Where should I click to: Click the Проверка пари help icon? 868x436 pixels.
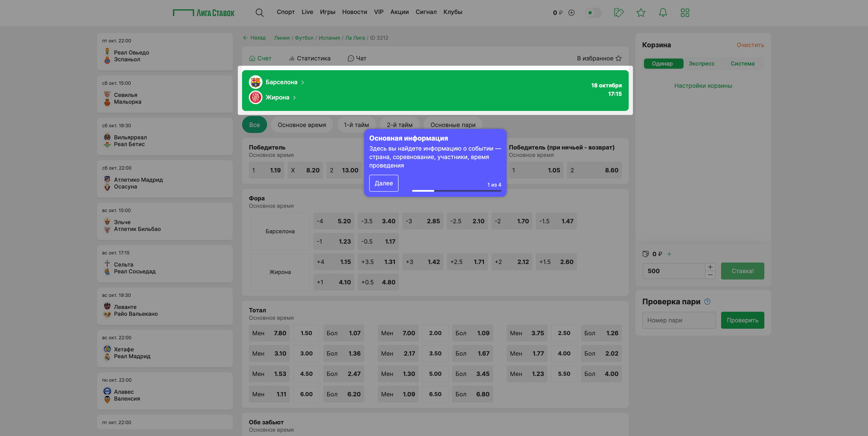pyautogui.click(x=707, y=302)
